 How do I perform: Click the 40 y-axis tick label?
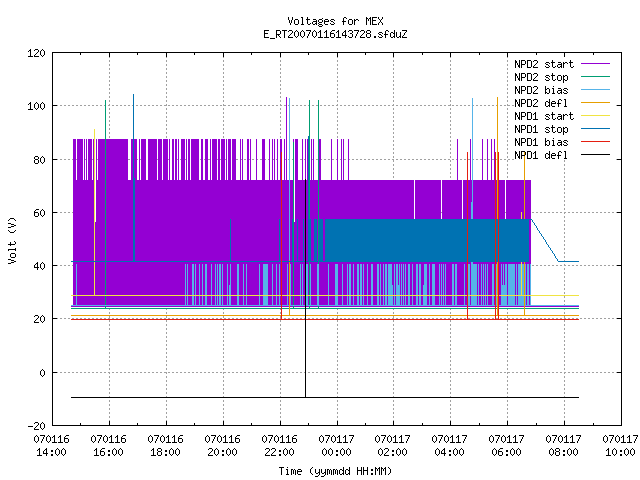pos(39,266)
